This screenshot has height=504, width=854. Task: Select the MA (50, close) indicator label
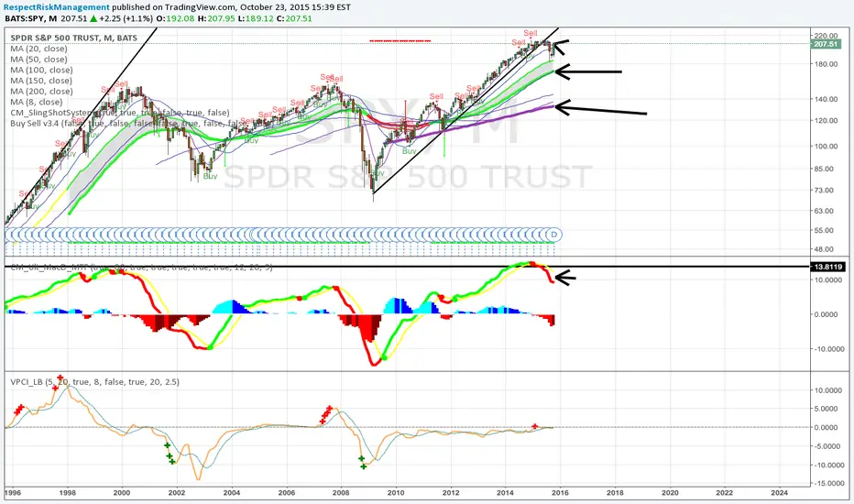pyautogui.click(x=38, y=60)
